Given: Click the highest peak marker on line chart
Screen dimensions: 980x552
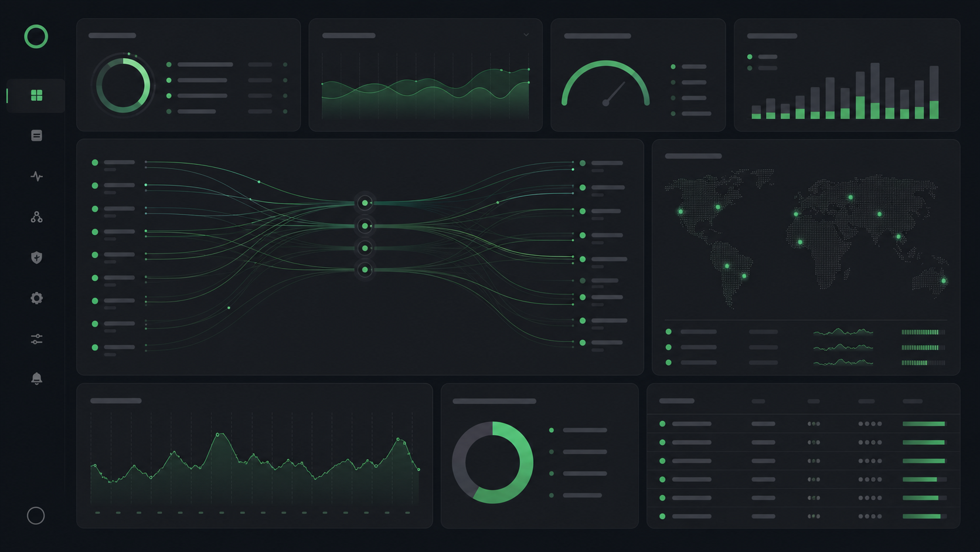Looking at the screenshot, I should tap(218, 435).
